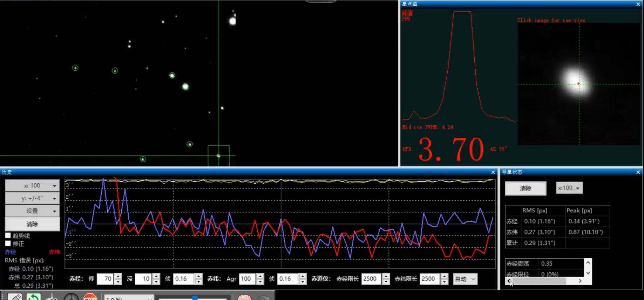Click 清除 button in the history panel
Screen dimensions: 644x300
point(32,224)
